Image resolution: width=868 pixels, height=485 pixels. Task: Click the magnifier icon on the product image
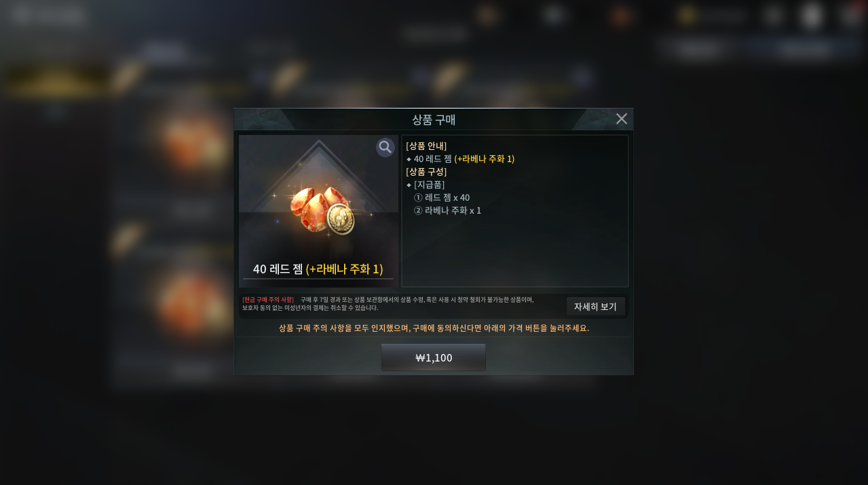(385, 147)
